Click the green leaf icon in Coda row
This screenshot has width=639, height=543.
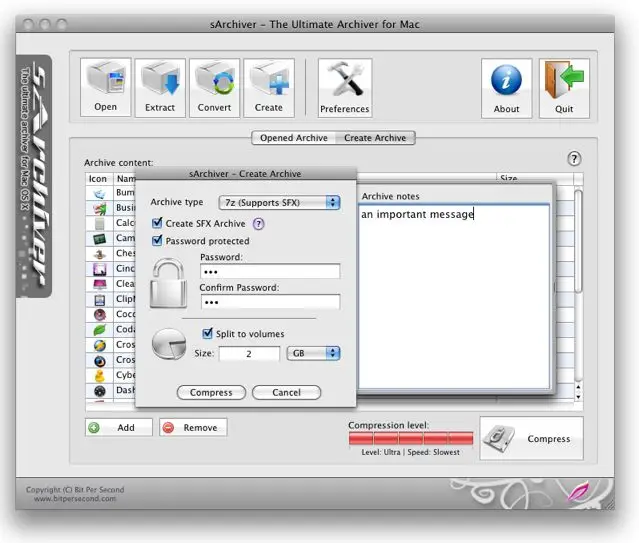[99, 330]
